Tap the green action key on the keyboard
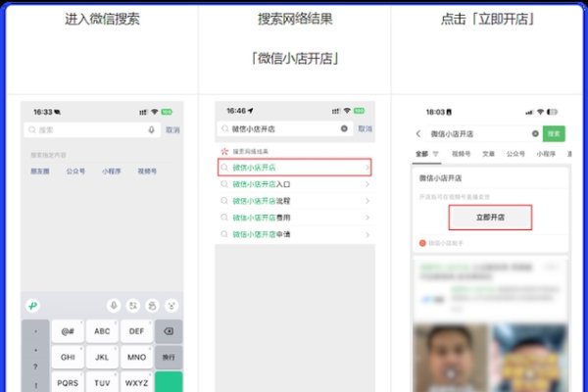The image size is (588, 392). [x=169, y=382]
